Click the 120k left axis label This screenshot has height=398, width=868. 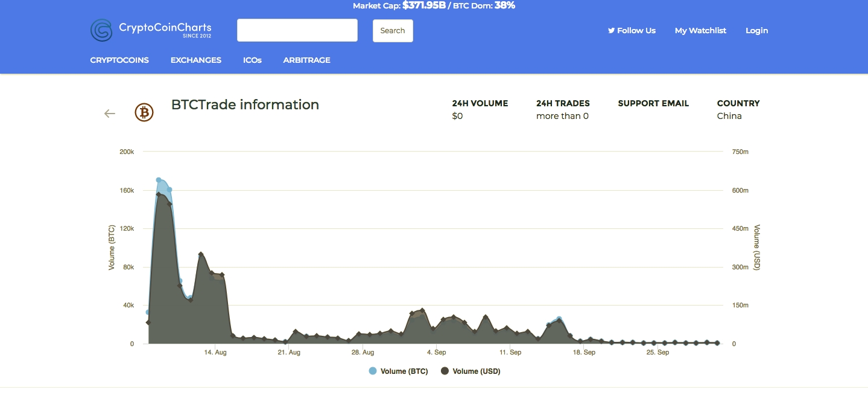click(127, 228)
